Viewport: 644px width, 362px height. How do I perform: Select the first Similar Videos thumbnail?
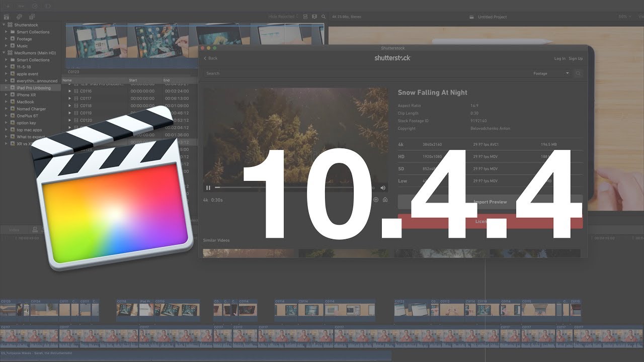pyautogui.click(x=249, y=253)
